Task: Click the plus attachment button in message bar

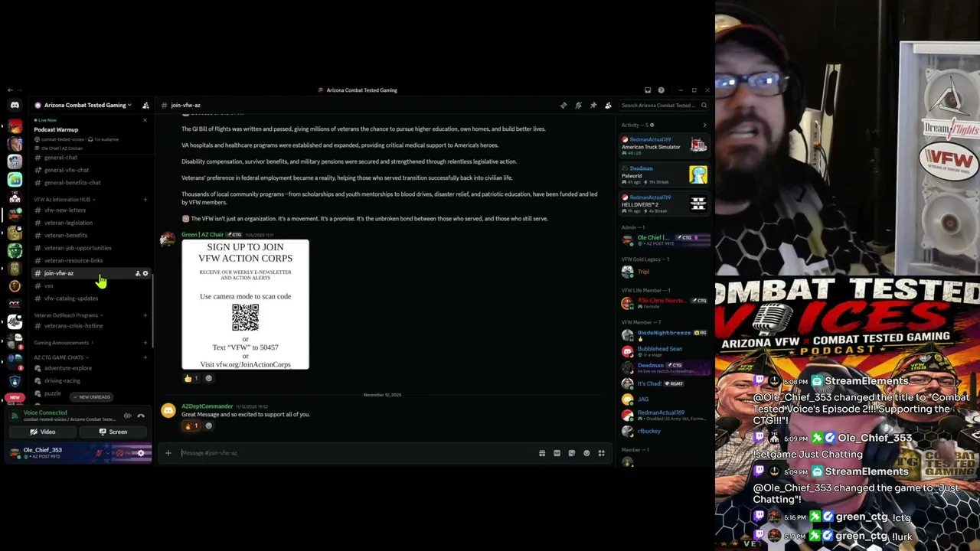Action: coord(168,453)
